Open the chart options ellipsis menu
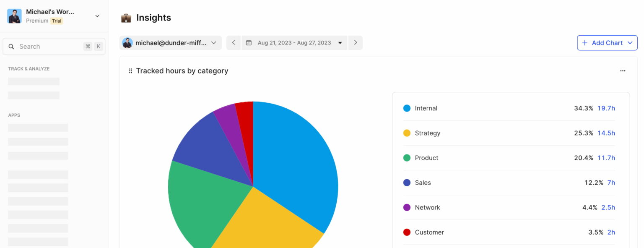 point(623,70)
